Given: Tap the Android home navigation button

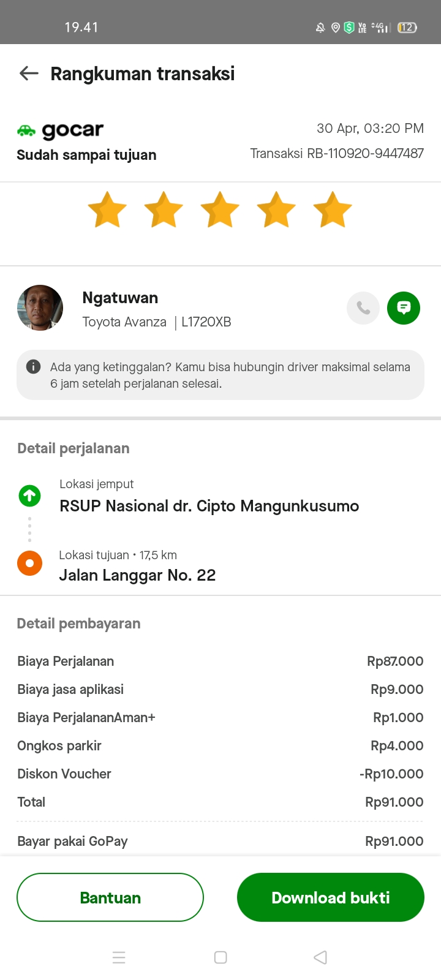Looking at the screenshot, I should 221,957.
